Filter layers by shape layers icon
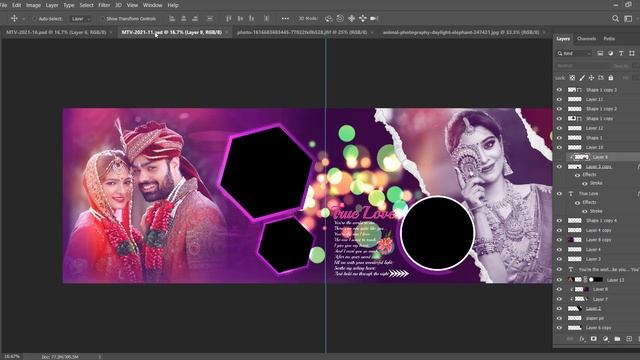Image resolution: width=640 pixels, height=360 pixels. [632, 53]
